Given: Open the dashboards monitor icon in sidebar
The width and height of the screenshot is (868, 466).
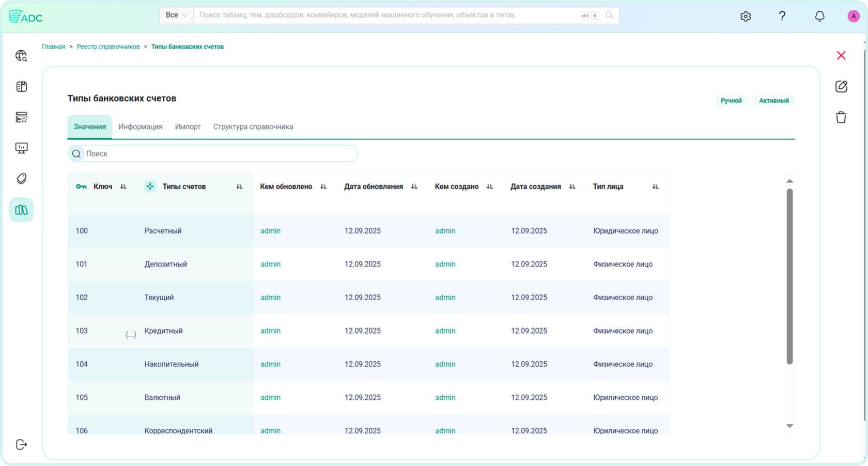Looking at the screenshot, I should click(21, 148).
